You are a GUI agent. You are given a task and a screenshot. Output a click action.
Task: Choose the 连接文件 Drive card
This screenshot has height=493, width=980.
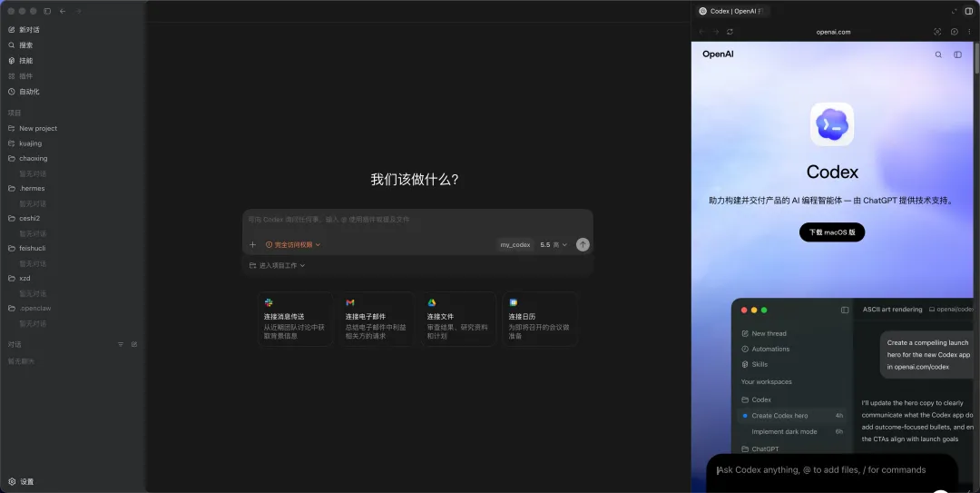point(458,319)
